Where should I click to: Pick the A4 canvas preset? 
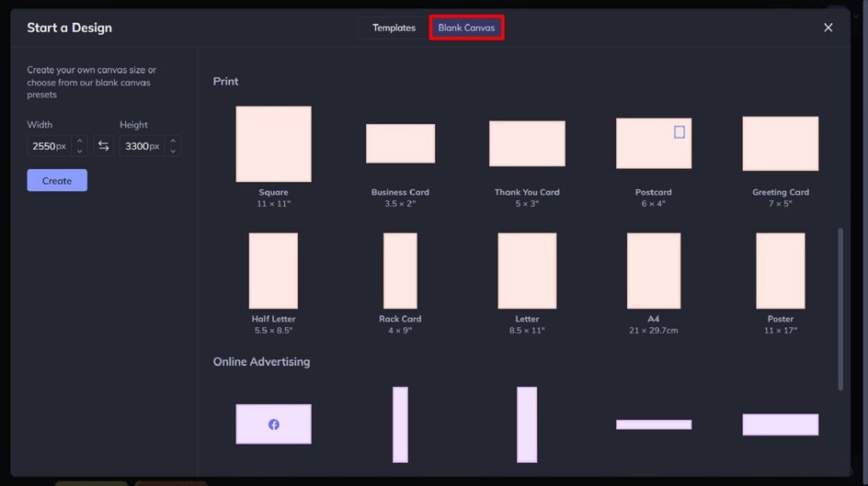[653, 270]
